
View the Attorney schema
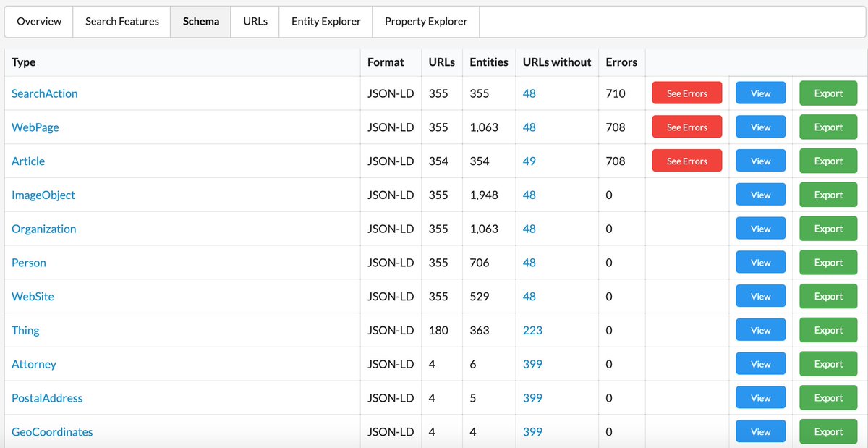tap(761, 364)
